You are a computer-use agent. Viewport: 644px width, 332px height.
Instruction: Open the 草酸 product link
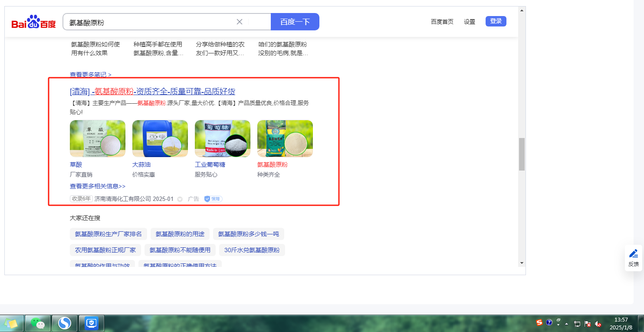point(76,165)
